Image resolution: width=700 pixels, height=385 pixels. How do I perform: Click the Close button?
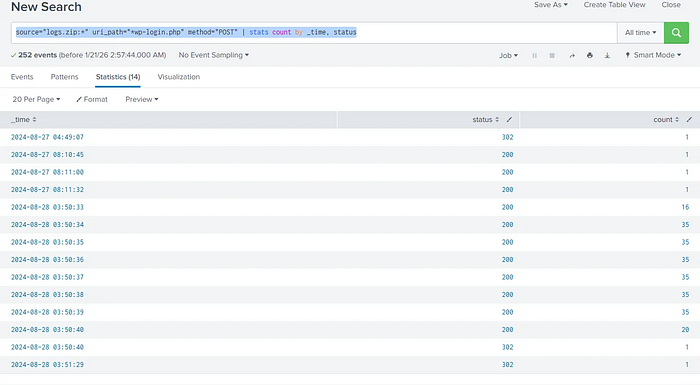coord(671,5)
